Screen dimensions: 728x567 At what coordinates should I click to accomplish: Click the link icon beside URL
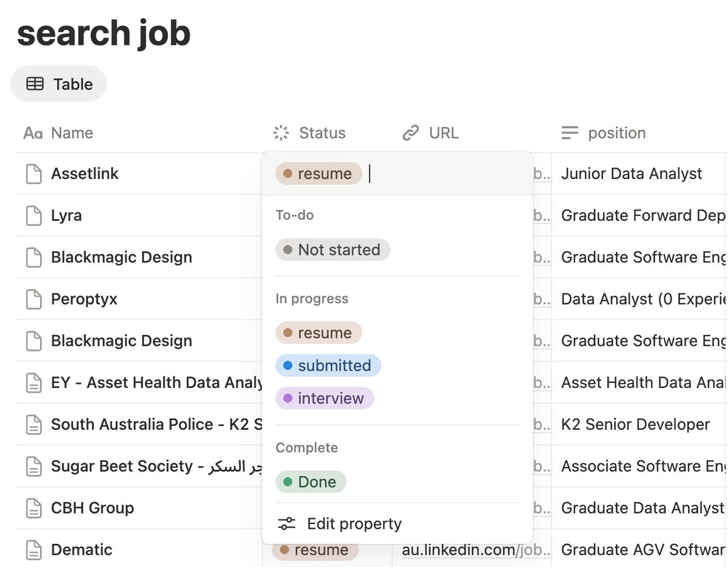coord(411,133)
